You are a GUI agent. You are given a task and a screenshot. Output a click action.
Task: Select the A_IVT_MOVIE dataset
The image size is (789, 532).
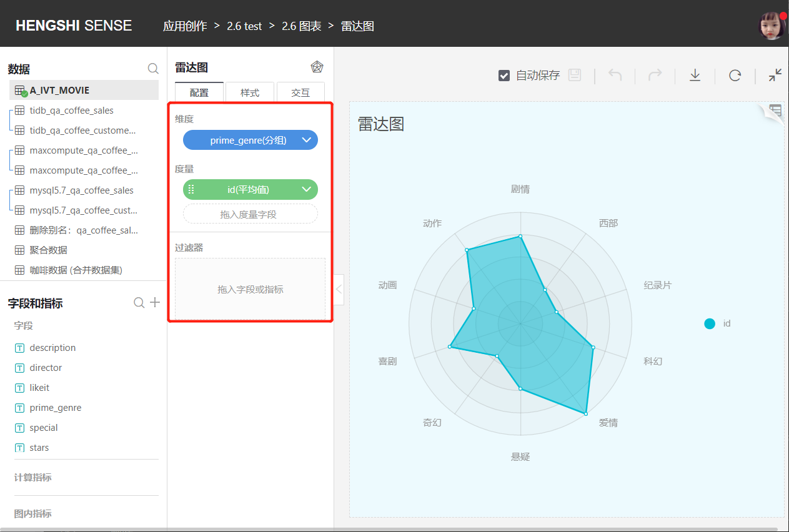tap(84, 91)
